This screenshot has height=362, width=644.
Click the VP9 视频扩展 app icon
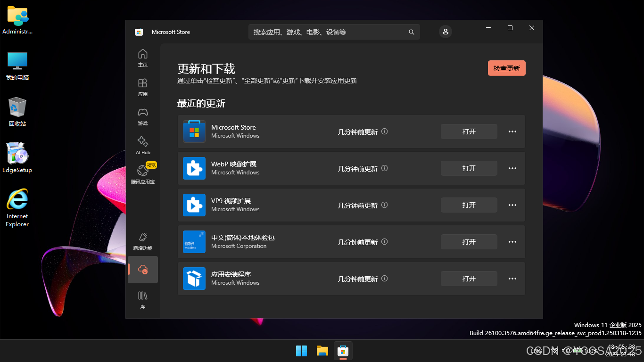[194, 205]
